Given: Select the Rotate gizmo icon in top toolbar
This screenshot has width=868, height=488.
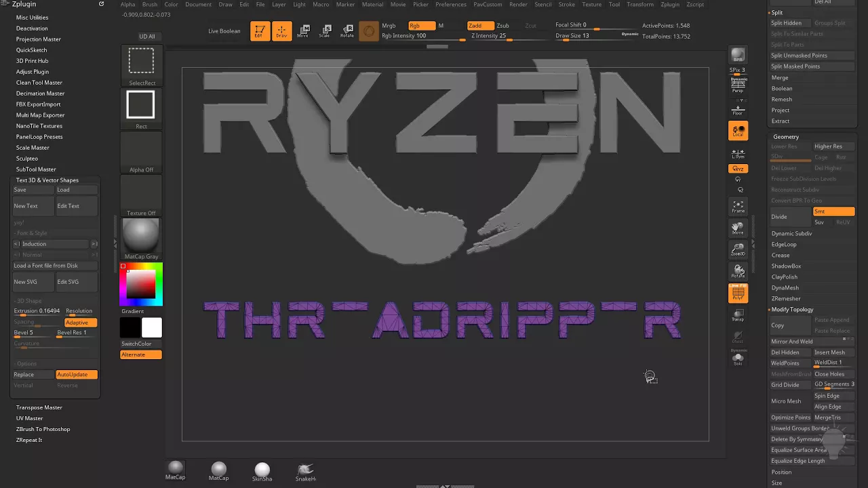Looking at the screenshot, I should tap(347, 31).
